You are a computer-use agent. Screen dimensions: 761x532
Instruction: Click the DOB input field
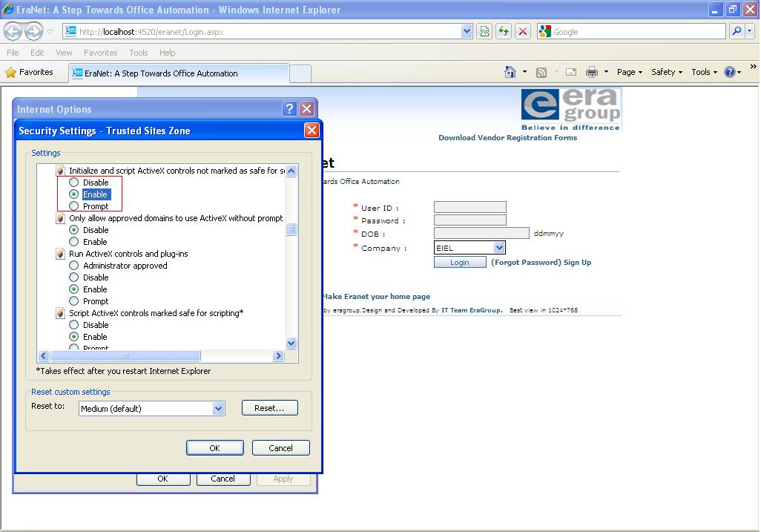point(481,234)
